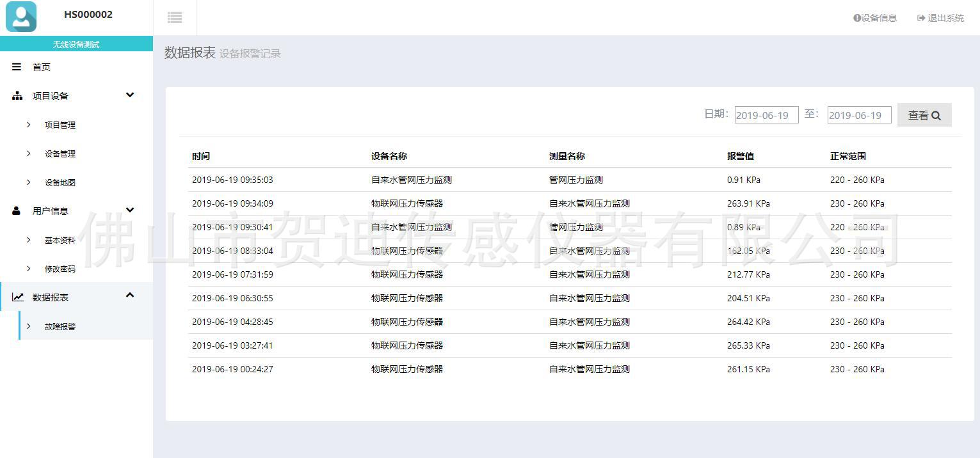This screenshot has width=980, height=458.
Task: Click the 首页 hamburger icon
Action: 17,67
